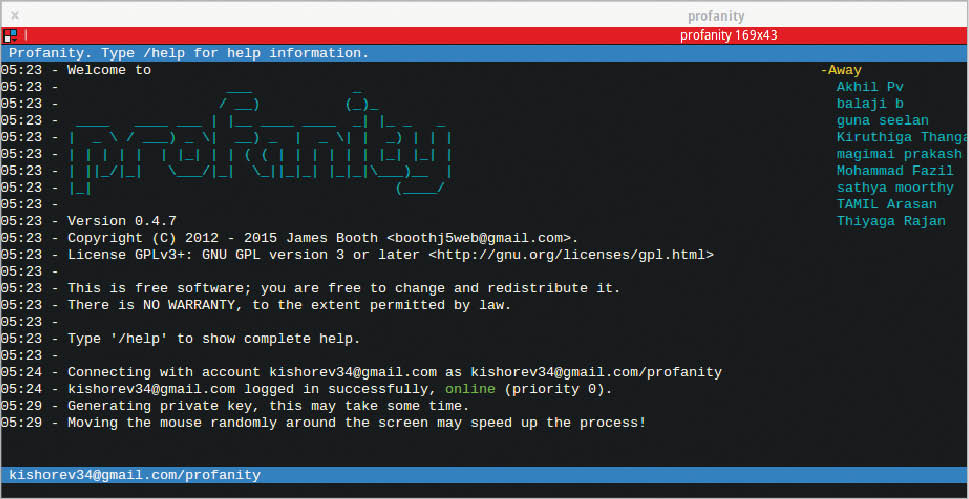Select contact balaji b in roster
The height and width of the screenshot is (499, 969).
(x=870, y=104)
